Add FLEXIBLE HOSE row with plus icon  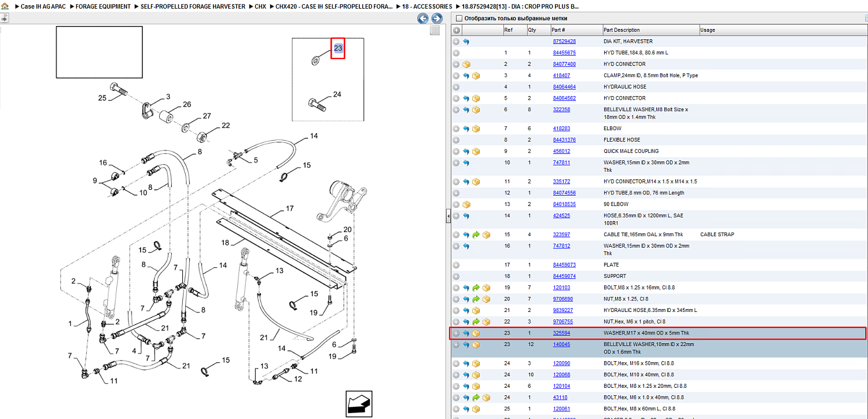pyautogui.click(x=457, y=140)
